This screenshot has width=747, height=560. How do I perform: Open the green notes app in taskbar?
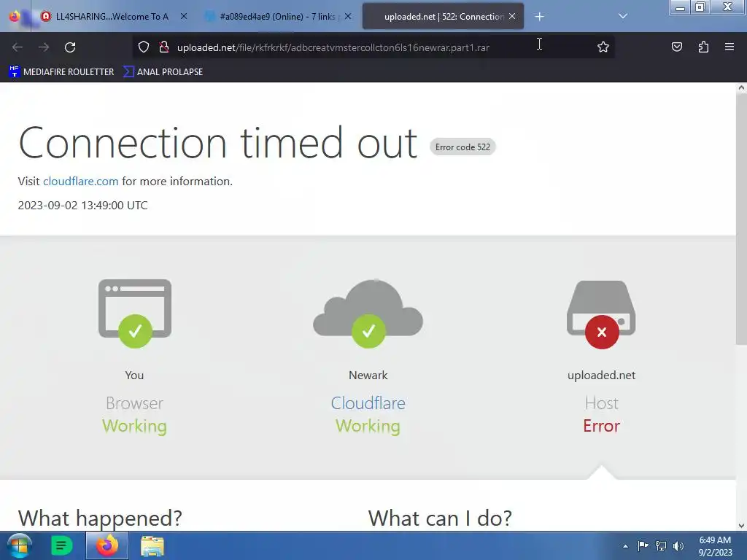click(61, 545)
